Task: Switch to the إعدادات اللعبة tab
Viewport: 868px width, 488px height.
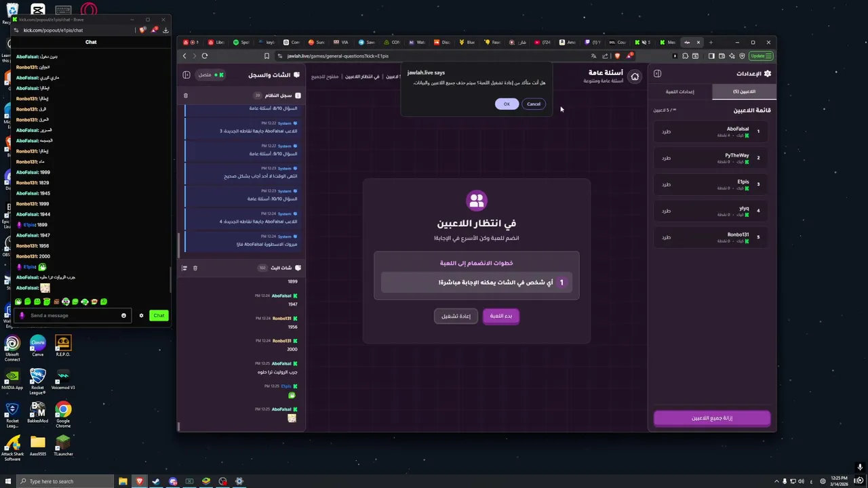Action: point(679,91)
